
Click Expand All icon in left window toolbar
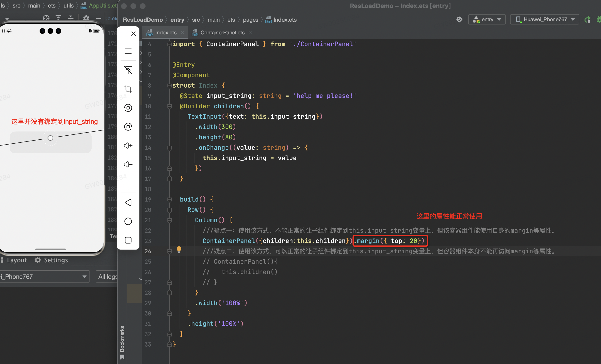click(x=58, y=18)
